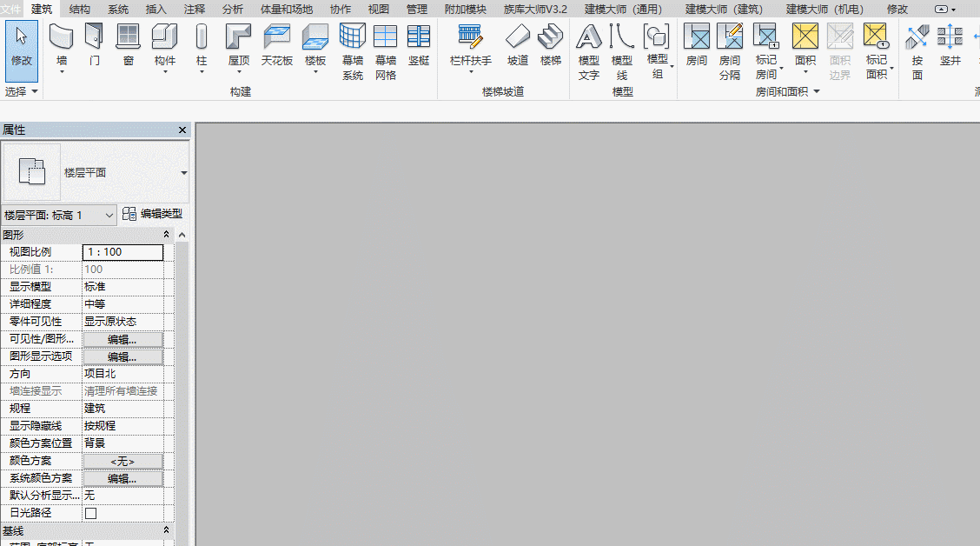Switch to the 管理 ribbon tab
The height and width of the screenshot is (546, 980).
[417, 9]
